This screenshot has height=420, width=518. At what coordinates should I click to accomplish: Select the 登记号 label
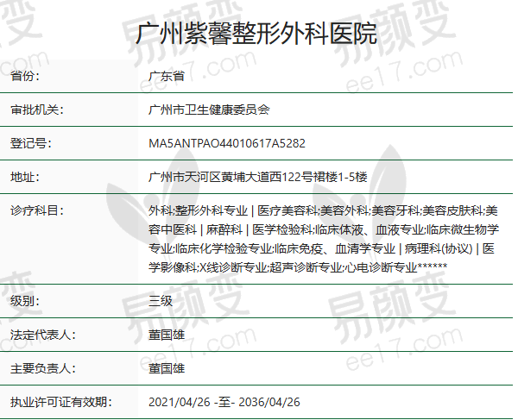(31, 143)
